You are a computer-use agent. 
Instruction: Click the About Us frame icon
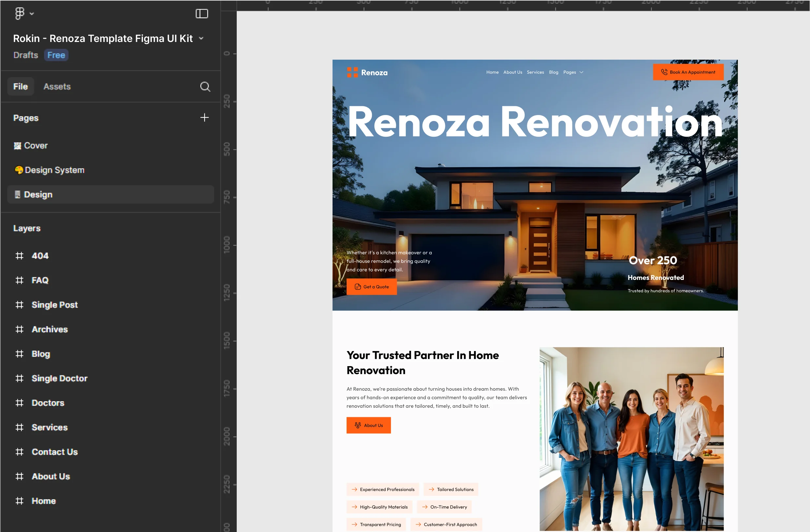point(19,476)
